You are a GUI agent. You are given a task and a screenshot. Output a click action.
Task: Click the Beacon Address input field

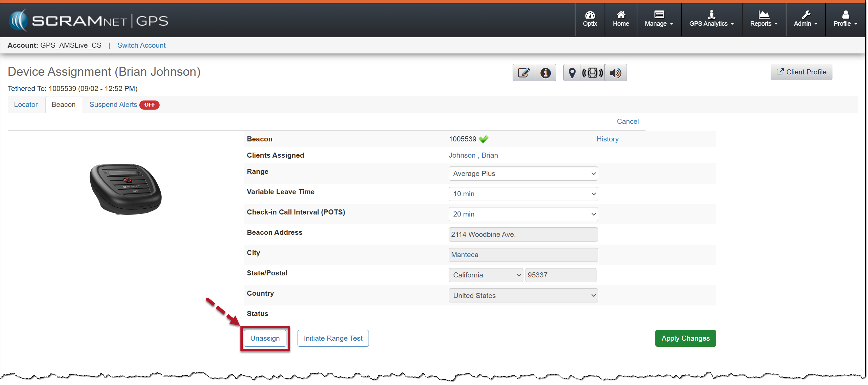click(523, 234)
